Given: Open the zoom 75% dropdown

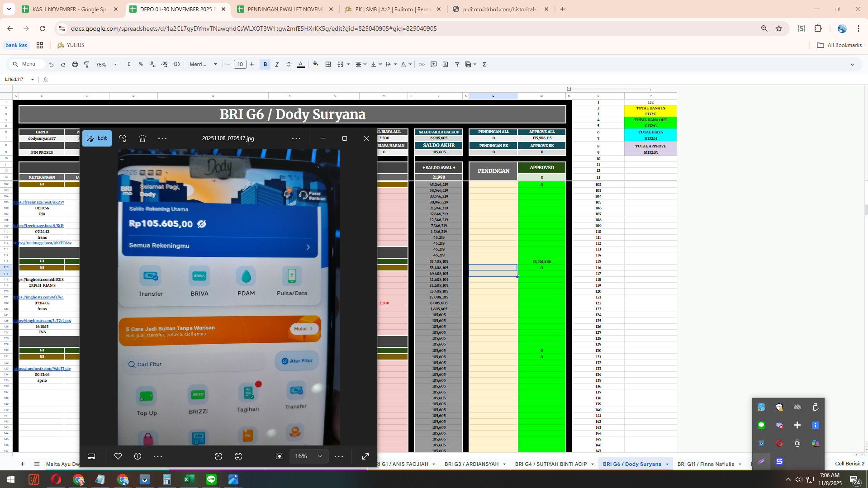Looking at the screenshot, I should 106,64.
